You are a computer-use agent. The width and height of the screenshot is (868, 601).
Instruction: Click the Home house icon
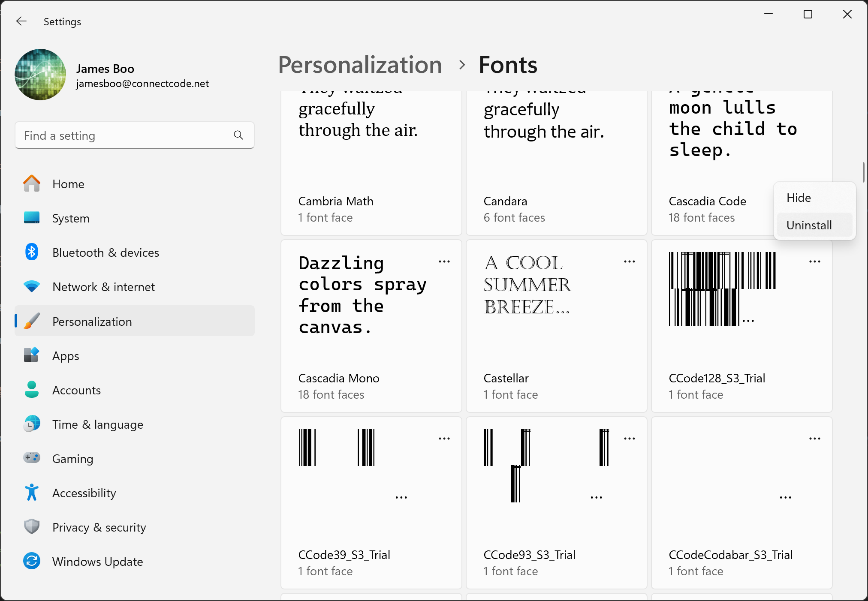pyautogui.click(x=31, y=183)
